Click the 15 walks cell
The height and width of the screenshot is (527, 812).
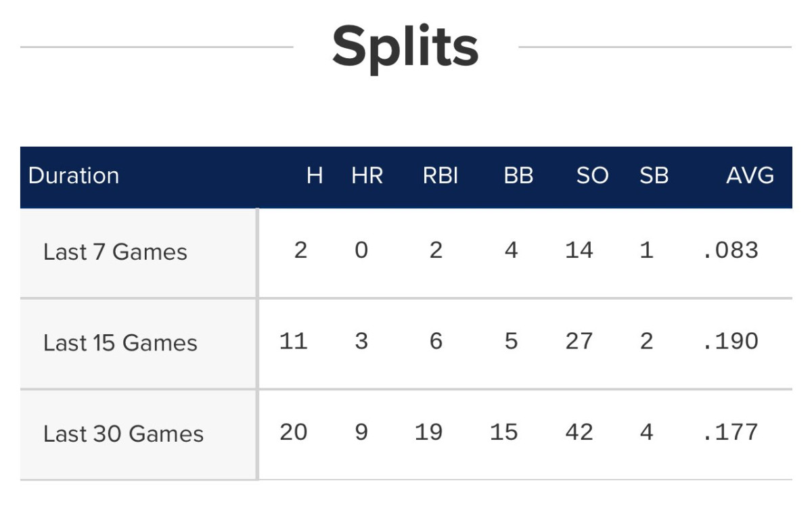(x=504, y=432)
